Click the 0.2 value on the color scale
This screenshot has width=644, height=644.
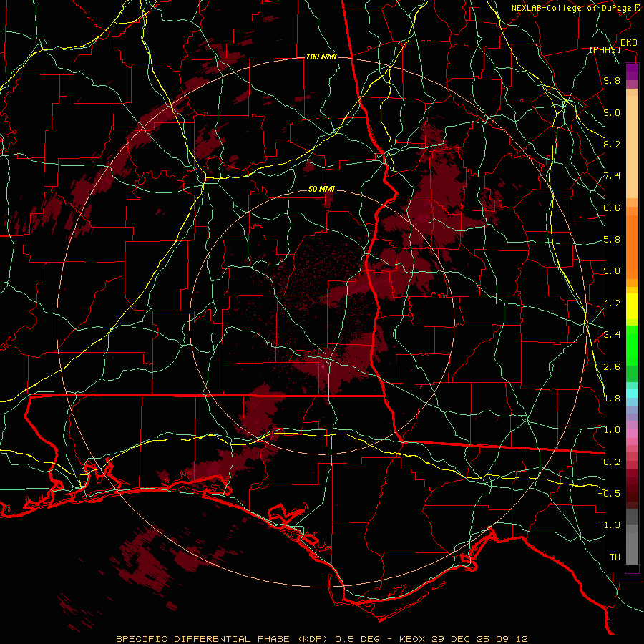click(612, 462)
